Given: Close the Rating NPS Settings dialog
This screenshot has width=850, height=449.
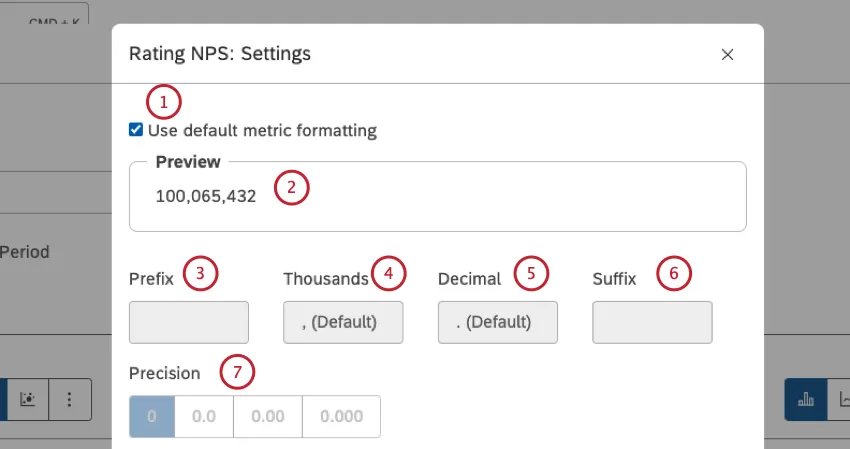Looking at the screenshot, I should click(x=727, y=54).
